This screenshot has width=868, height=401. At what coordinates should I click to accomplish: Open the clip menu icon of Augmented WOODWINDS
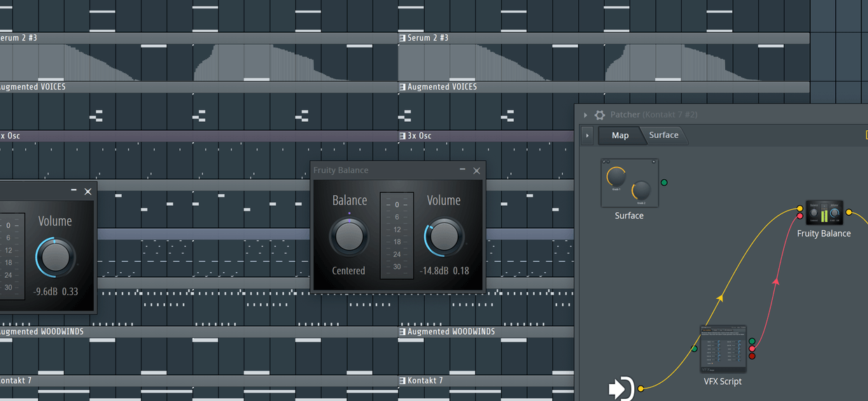[x=402, y=332]
